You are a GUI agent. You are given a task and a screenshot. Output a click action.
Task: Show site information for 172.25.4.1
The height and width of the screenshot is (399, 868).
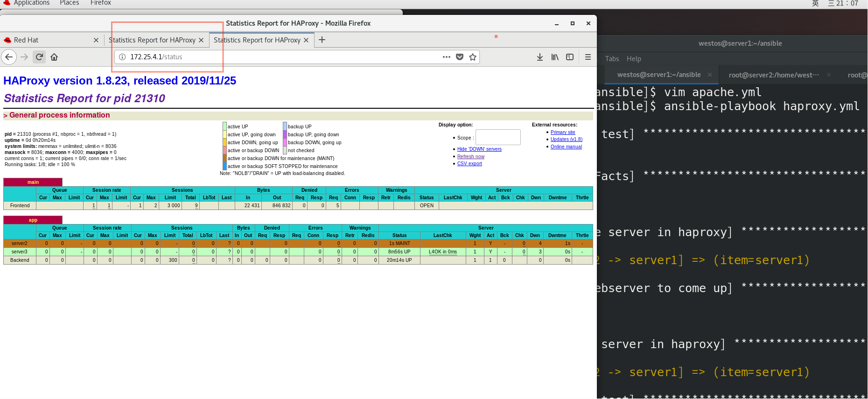122,57
